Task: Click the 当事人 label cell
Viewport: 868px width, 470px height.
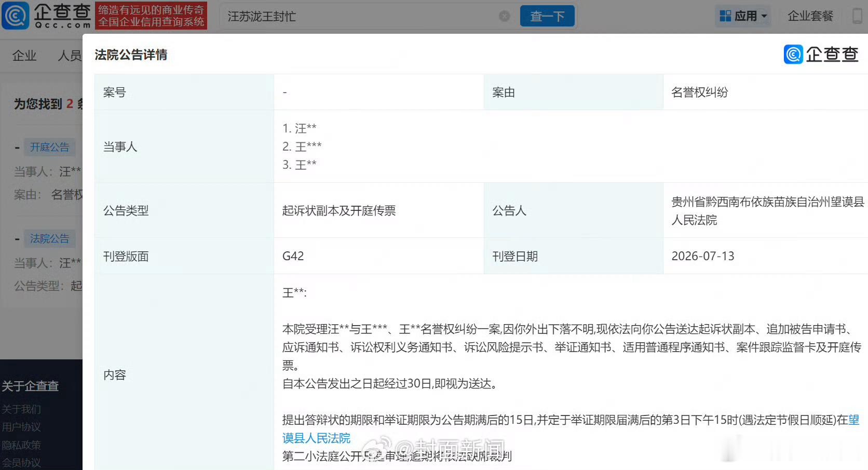Action: pyautogui.click(x=184, y=147)
